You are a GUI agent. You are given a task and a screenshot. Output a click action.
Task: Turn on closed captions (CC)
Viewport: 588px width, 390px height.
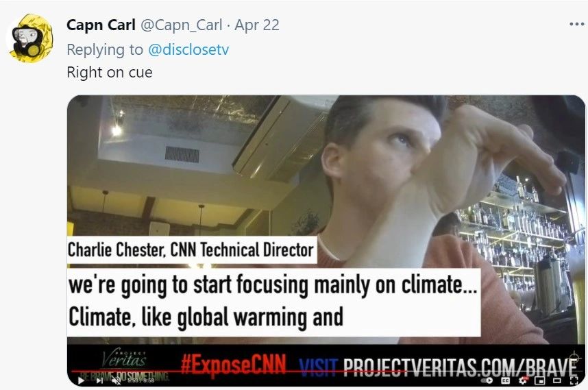point(506,380)
